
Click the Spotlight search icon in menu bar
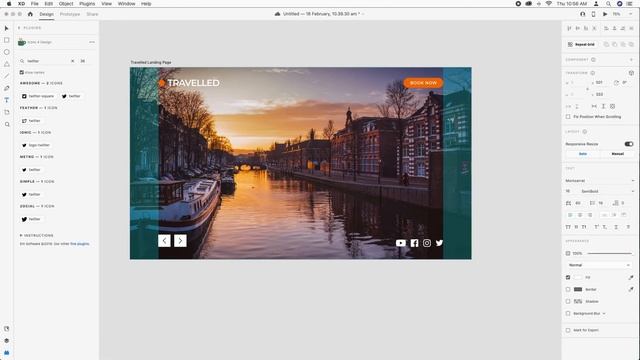coord(608,4)
